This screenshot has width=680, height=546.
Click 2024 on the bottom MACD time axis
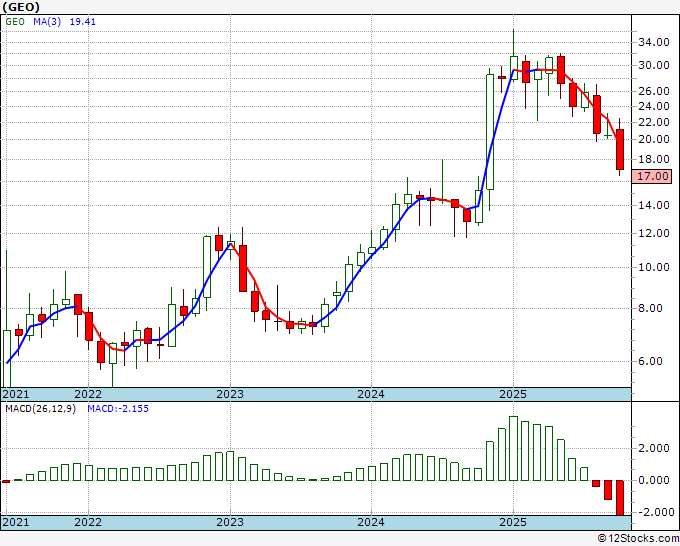click(371, 522)
